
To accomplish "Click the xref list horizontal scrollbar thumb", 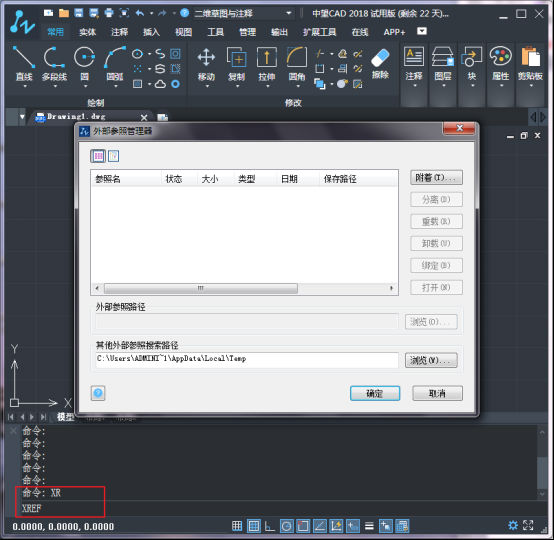I will tap(200, 288).
